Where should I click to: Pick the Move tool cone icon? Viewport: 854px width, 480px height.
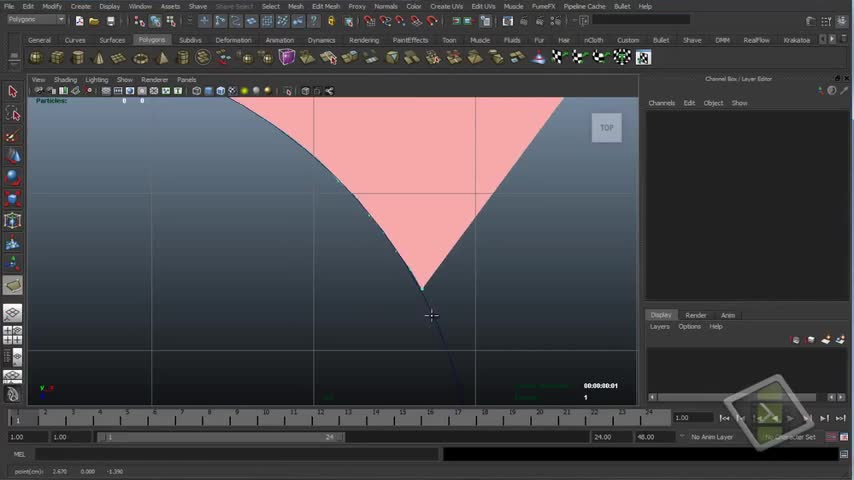tap(13, 156)
